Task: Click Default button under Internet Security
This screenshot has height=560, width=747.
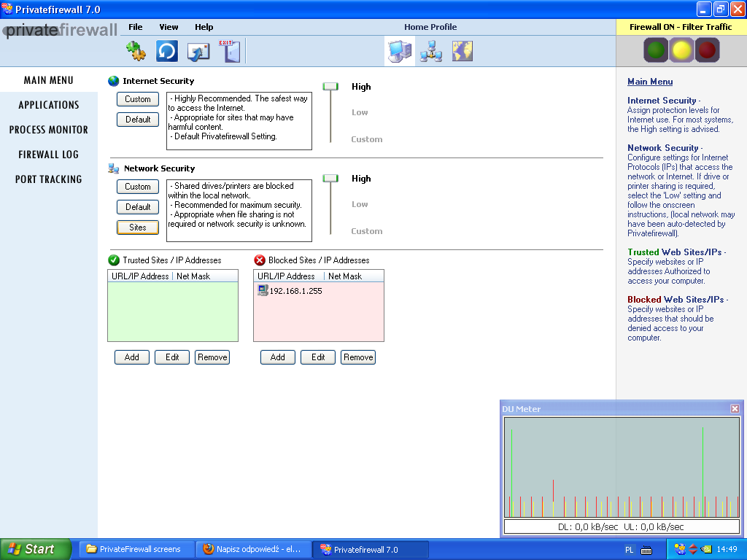Action: click(x=138, y=120)
